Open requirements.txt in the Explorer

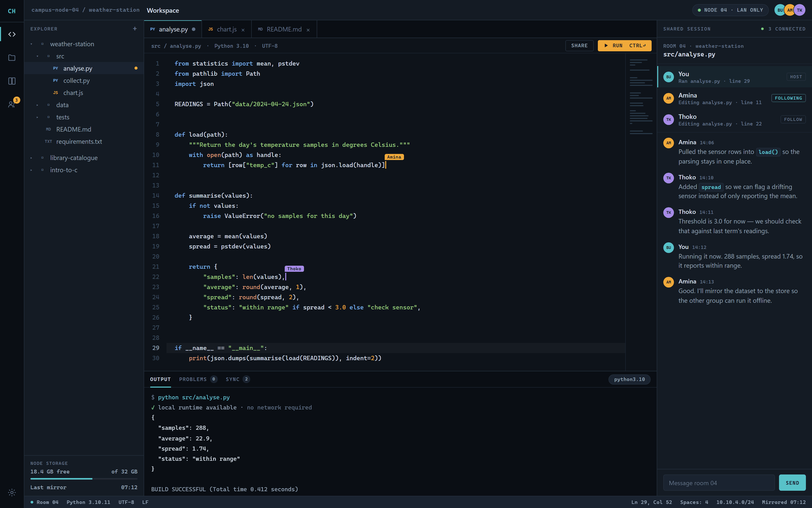click(84, 141)
